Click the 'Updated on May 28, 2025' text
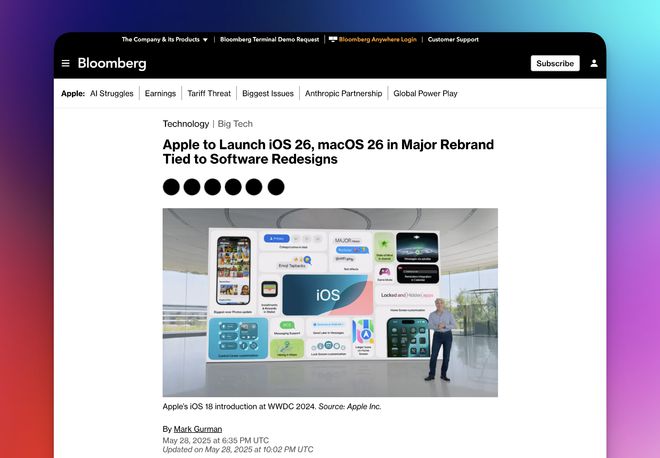Screen dimensions: 660x458 pos(238,450)
